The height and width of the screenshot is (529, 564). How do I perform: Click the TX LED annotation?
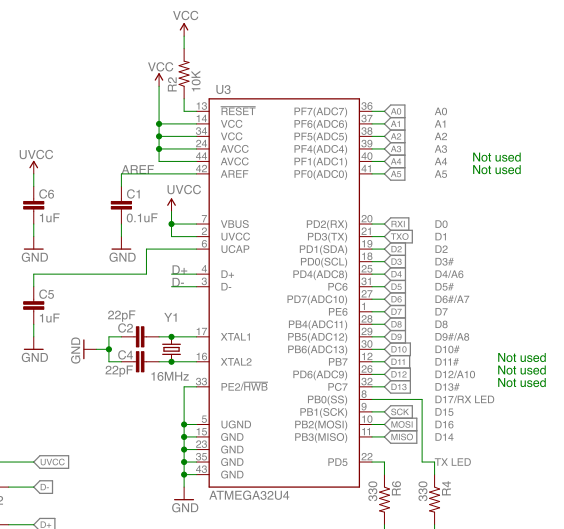(453, 462)
